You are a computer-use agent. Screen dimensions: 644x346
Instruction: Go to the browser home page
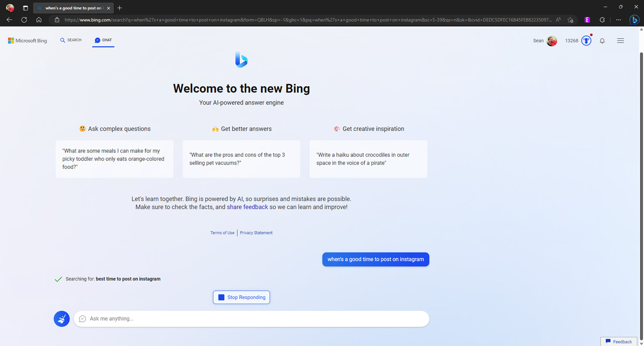39,20
